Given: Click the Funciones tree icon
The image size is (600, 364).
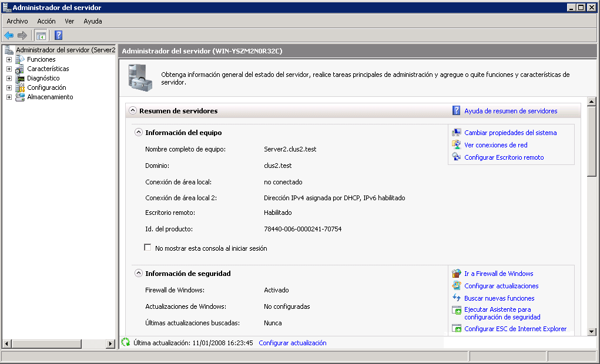Looking at the screenshot, I should tap(20, 59).
